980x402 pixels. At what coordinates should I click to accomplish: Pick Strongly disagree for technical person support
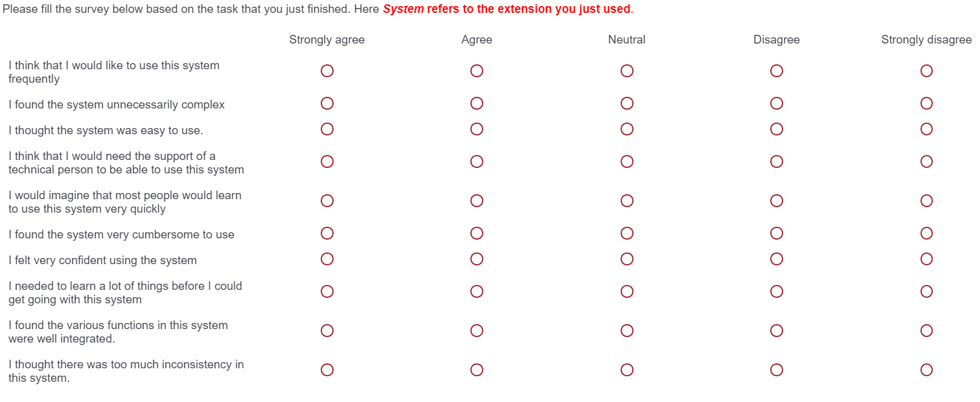[x=926, y=162]
